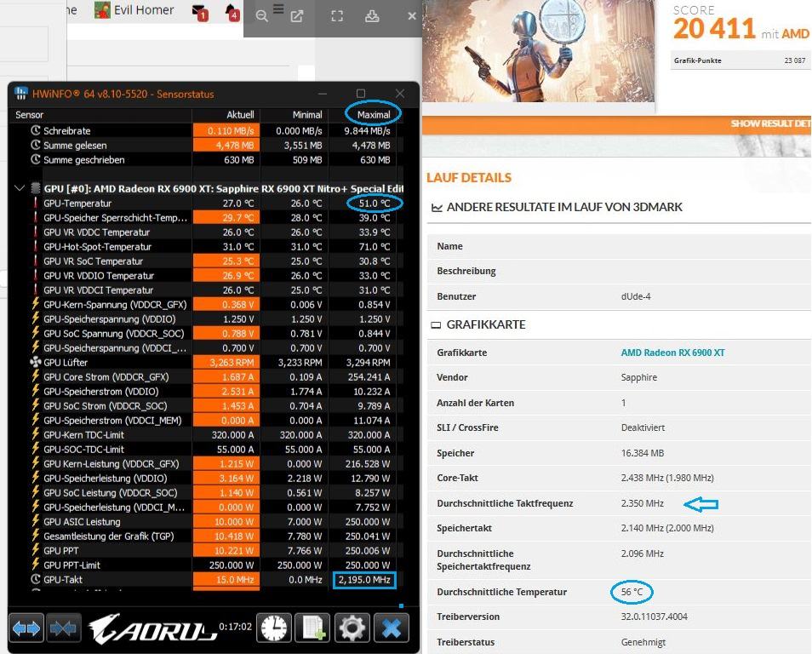This screenshot has height=654, width=812.
Task: Click the Maximal column header
Action: (x=374, y=114)
